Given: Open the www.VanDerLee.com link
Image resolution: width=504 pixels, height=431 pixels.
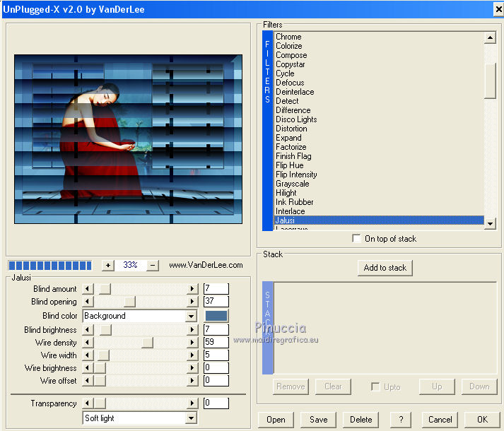Looking at the screenshot, I should point(206,265).
